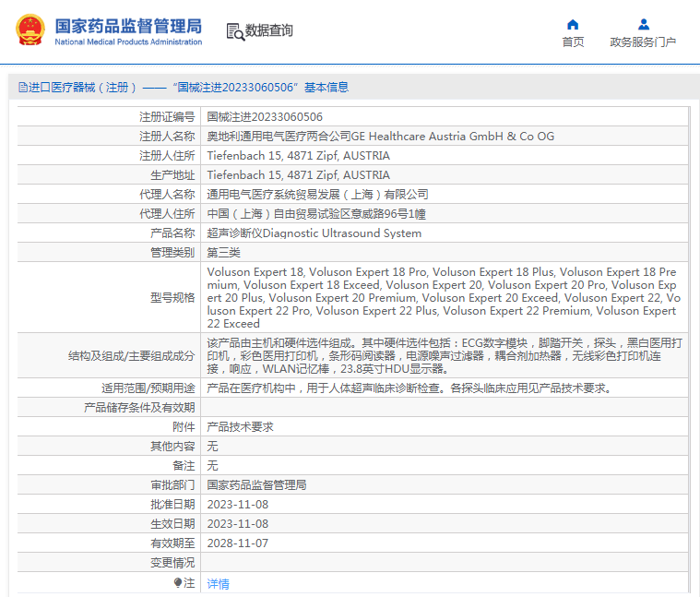Click the national emblem logo icon
The height and width of the screenshot is (597, 700).
click(x=30, y=30)
